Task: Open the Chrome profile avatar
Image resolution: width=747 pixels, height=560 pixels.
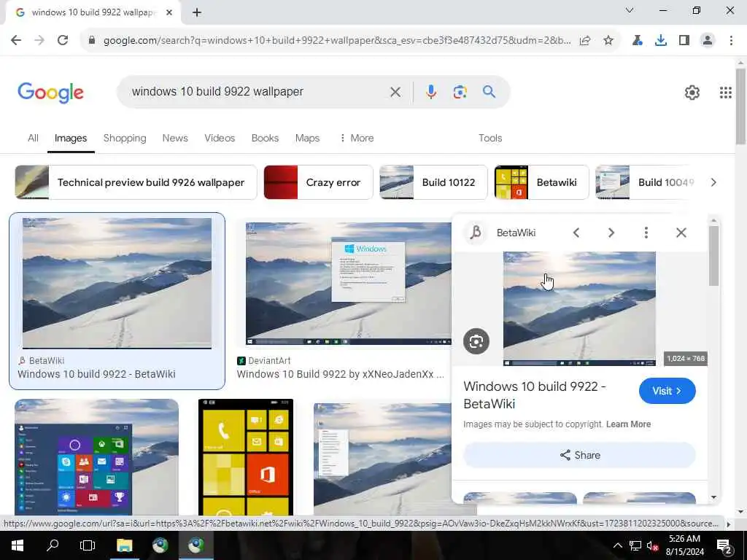Action: tap(708, 41)
